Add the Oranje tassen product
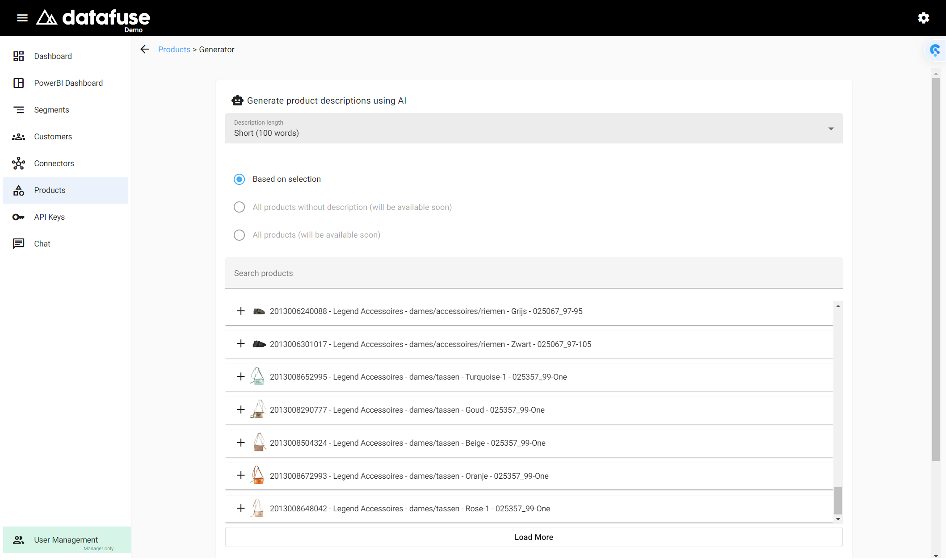 [x=241, y=475]
